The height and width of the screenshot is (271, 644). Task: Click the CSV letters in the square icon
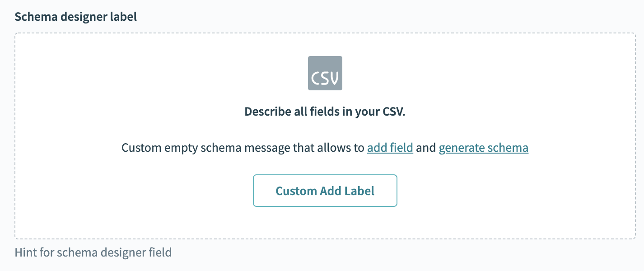325,78
